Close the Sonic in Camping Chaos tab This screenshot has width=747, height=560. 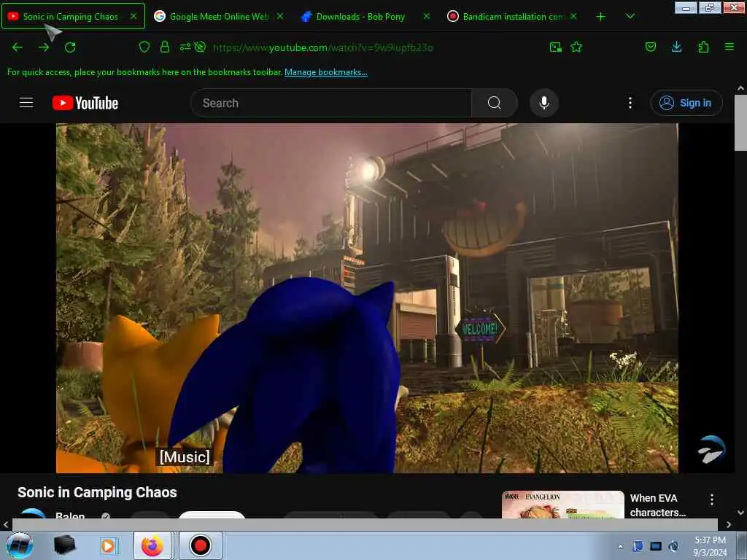pos(134,16)
